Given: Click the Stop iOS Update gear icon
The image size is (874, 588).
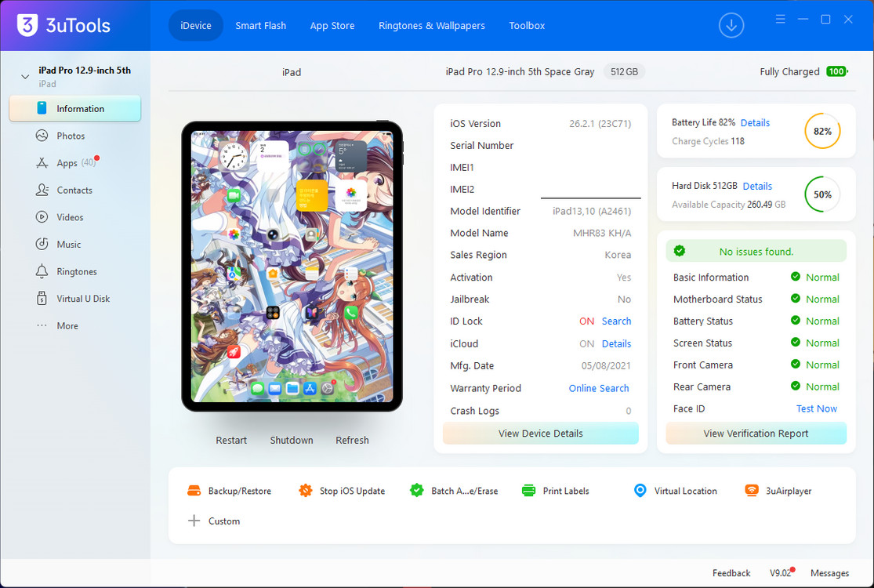Looking at the screenshot, I should [x=306, y=491].
